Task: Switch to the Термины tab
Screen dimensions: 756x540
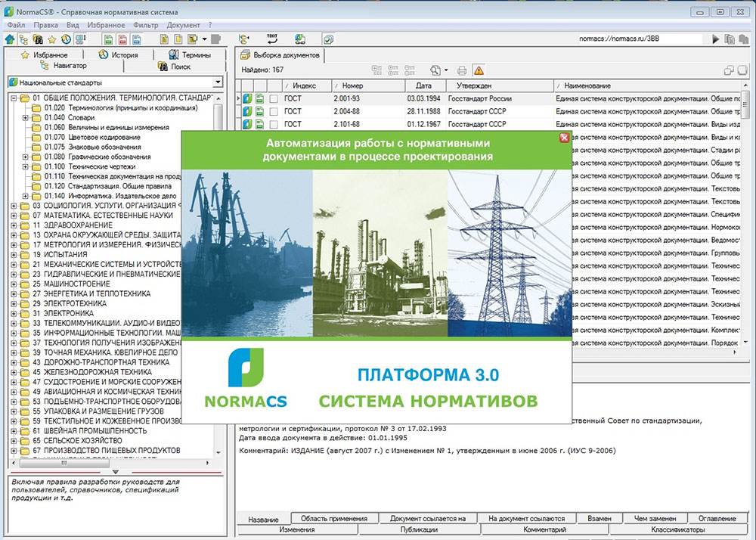Action: pyautogui.click(x=190, y=54)
